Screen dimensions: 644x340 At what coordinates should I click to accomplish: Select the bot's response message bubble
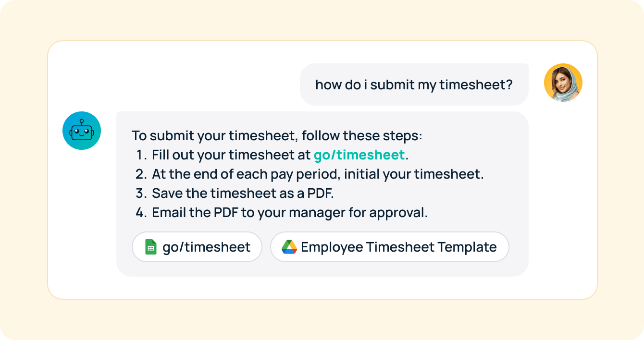pyautogui.click(x=321, y=192)
